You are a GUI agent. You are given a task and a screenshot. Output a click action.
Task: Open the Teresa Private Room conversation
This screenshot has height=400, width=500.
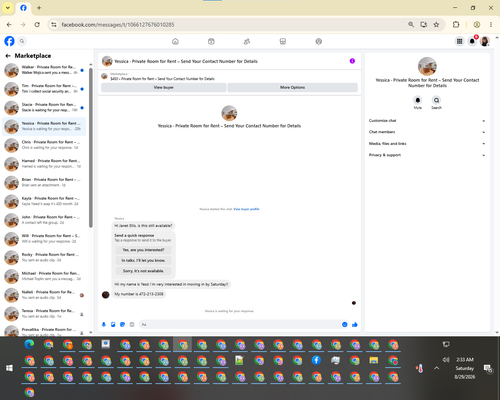pyautogui.click(x=44, y=314)
